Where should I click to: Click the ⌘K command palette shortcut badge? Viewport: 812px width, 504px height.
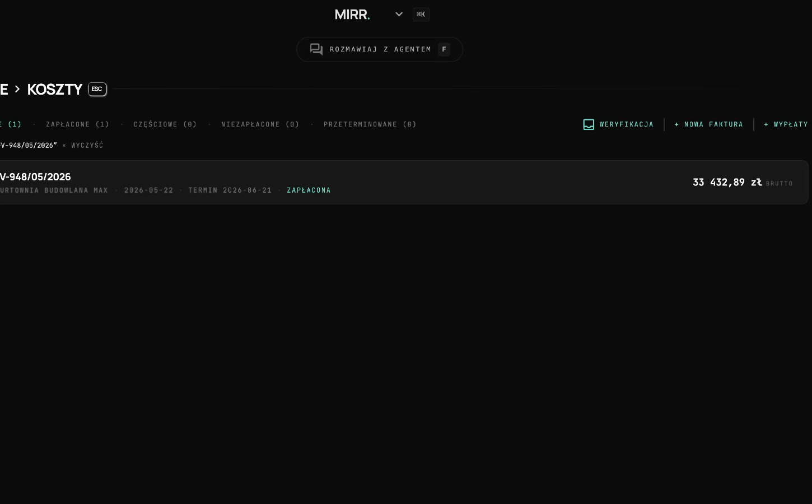pos(421,15)
